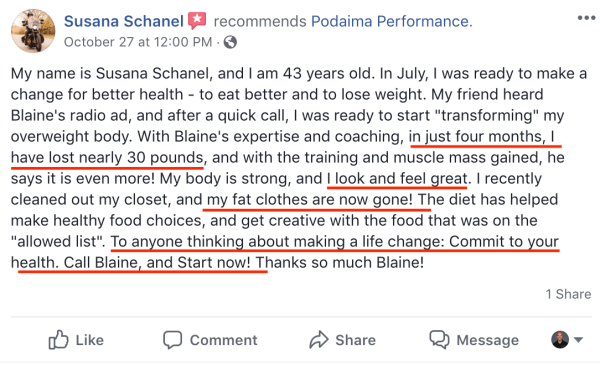Visit the Podaima Performance page link
This screenshot has width=600, height=365.
coord(390,21)
